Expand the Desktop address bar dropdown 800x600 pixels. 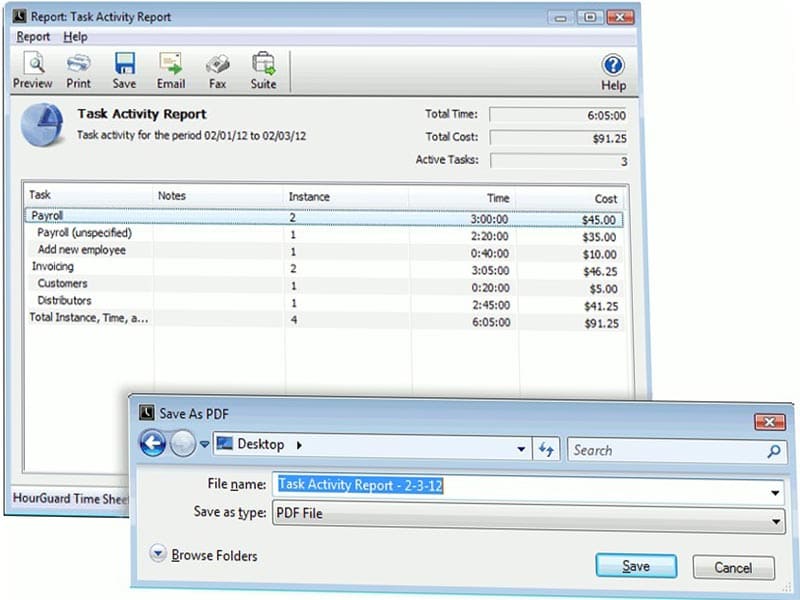tap(521, 451)
